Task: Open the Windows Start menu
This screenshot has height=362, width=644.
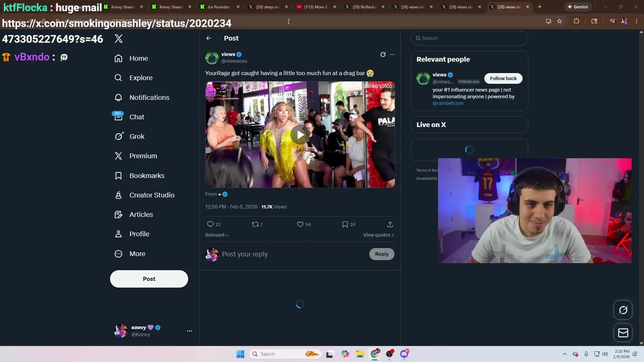Action: (240, 354)
